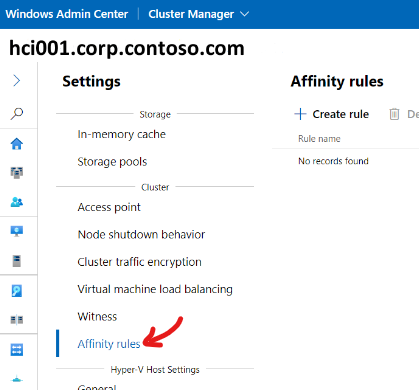Click the trash can delete icon
Screen dimensions: 419x390
394,114
